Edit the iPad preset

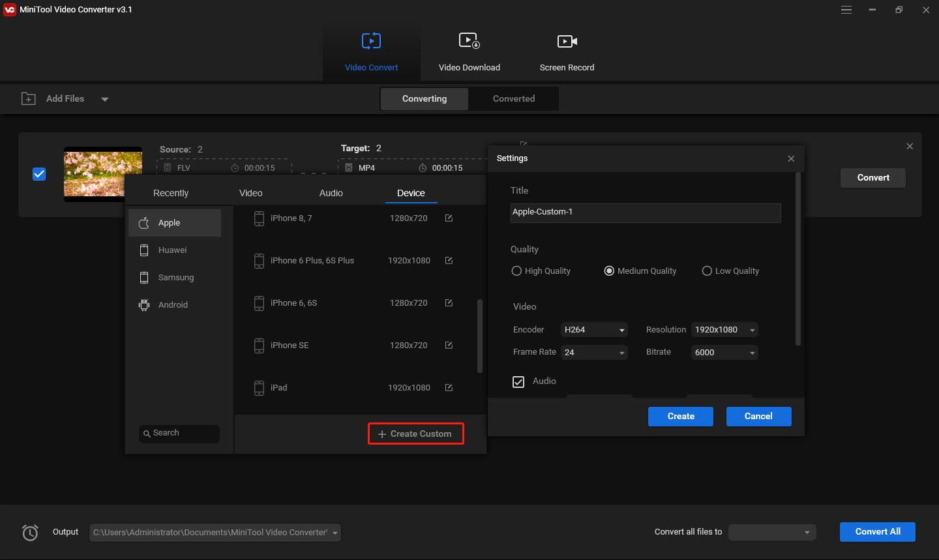coord(449,387)
